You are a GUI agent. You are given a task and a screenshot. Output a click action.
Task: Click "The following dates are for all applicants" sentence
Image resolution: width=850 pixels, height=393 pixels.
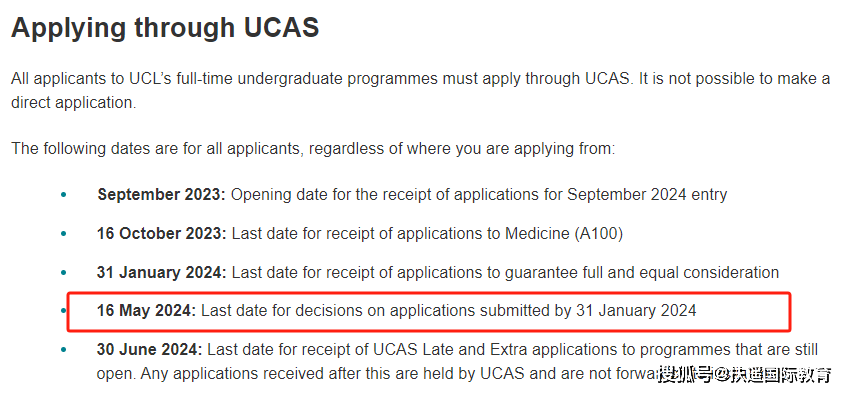tap(156, 149)
